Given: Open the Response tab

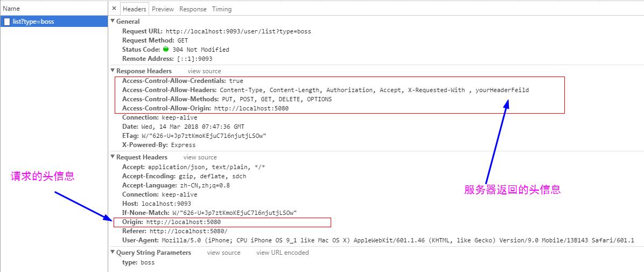Looking at the screenshot, I should tap(193, 9).
